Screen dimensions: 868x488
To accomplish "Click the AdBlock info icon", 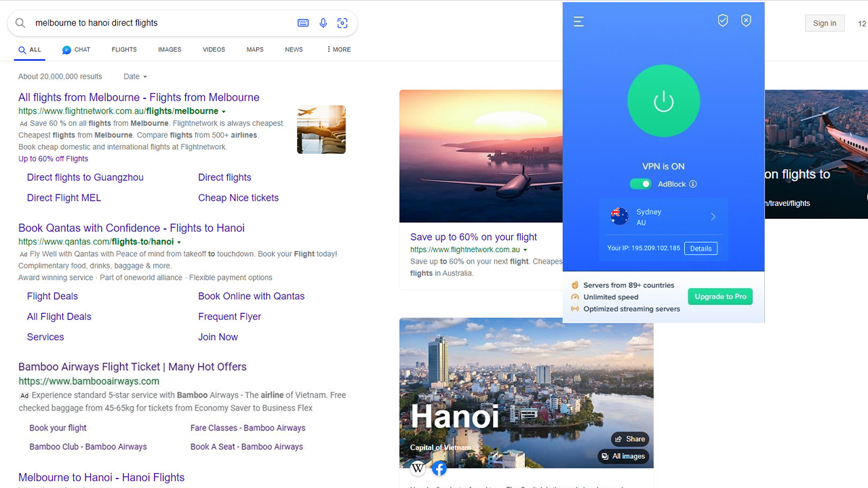I will coord(692,184).
